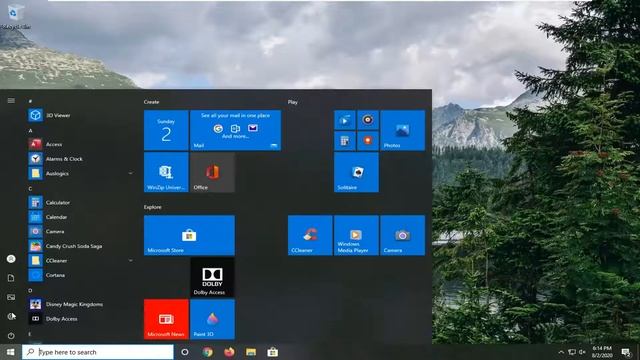This screenshot has height=360, width=640.
Task: Open Google Chrome from taskbar
Action: click(208, 352)
